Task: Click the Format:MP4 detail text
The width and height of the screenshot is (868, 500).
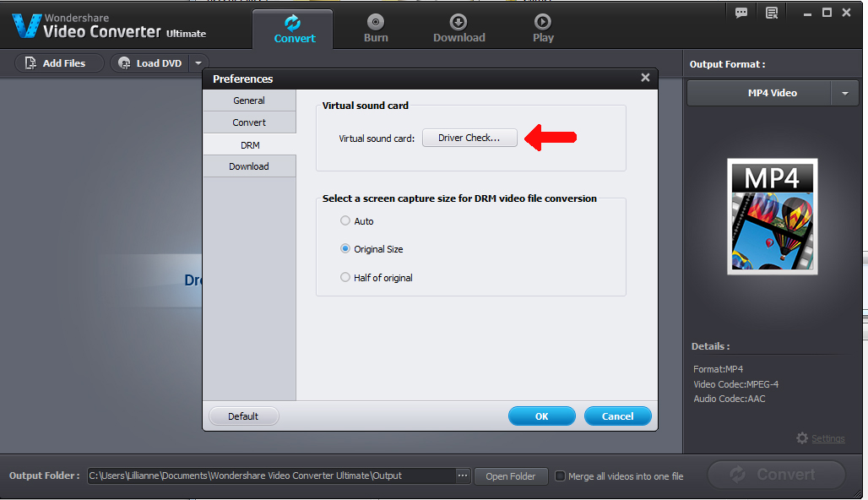Action: [718, 369]
